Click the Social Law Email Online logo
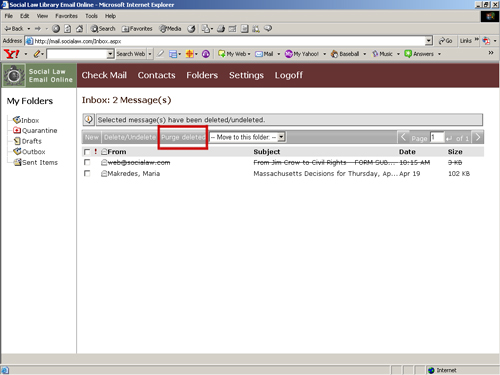Image resolution: width=500 pixels, height=375 pixels. click(39, 75)
